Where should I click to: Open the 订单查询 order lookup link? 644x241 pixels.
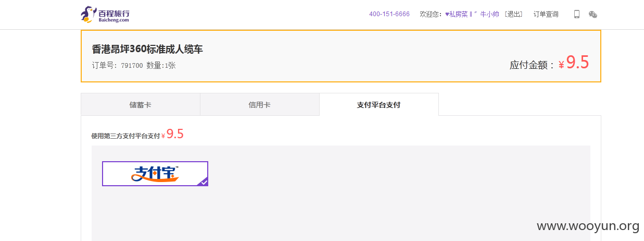[546, 14]
